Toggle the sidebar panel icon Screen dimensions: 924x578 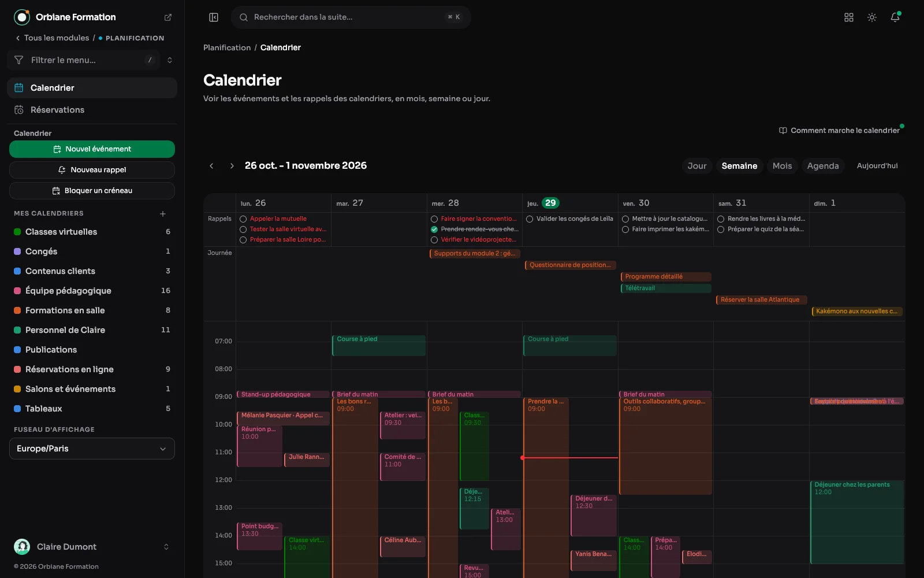pos(214,17)
